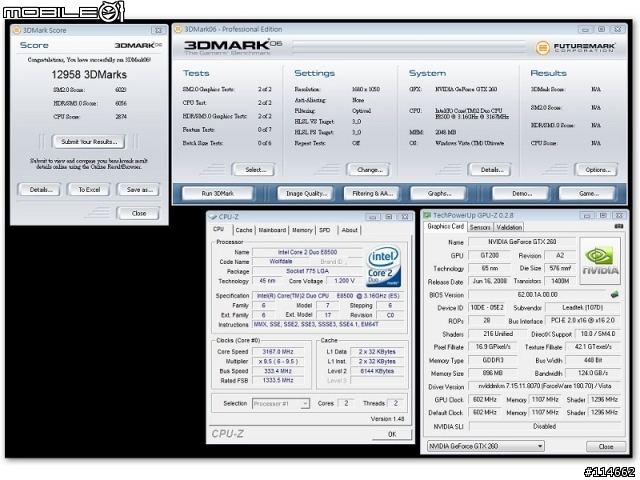Open the Validation tab in GPU-Z
This screenshot has width=640, height=480.
click(509, 227)
